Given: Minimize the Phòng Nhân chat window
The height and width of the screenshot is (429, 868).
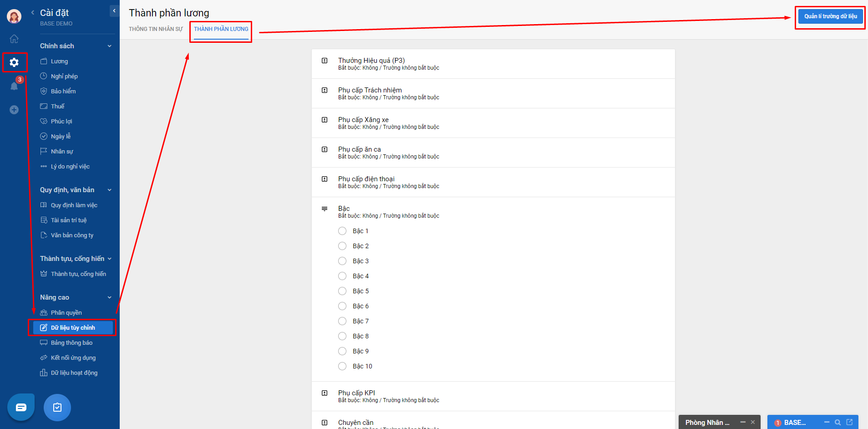Looking at the screenshot, I should coord(743,422).
